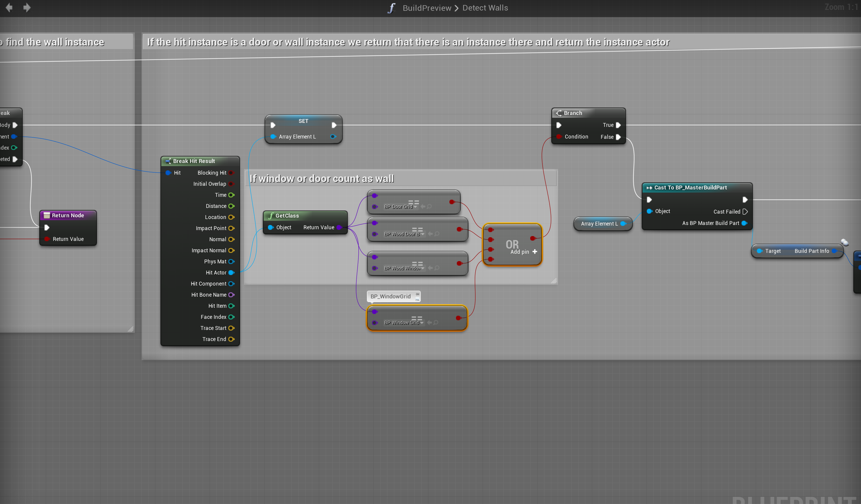Open the BP Door Grid class dropdown
The height and width of the screenshot is (504, 861).
coord(416,207)
